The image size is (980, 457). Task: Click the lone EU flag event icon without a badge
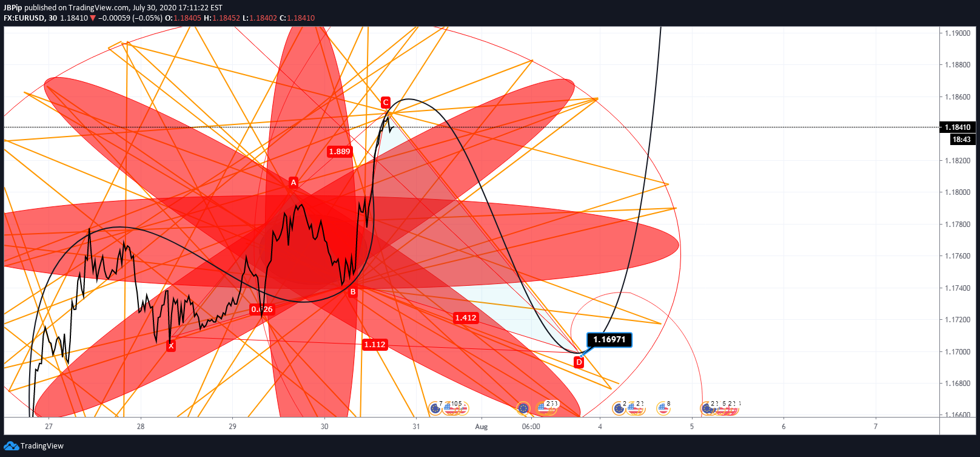523,408
